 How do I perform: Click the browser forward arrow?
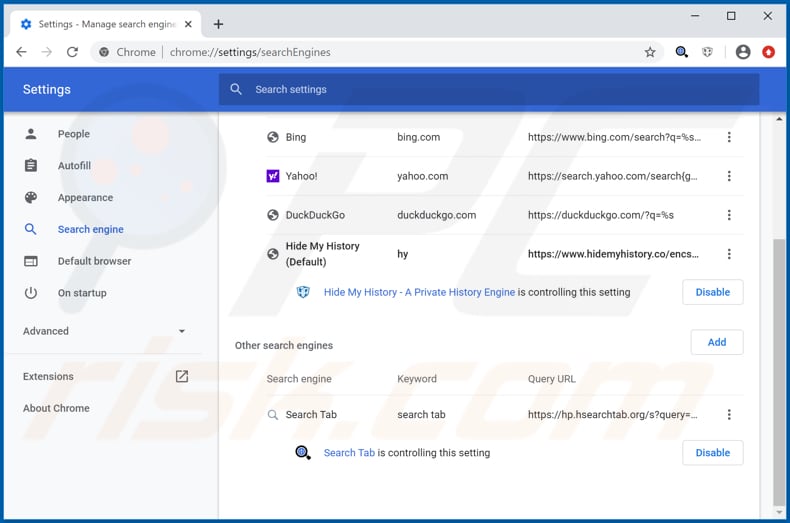pyautogui.click(x=46, y=52)
